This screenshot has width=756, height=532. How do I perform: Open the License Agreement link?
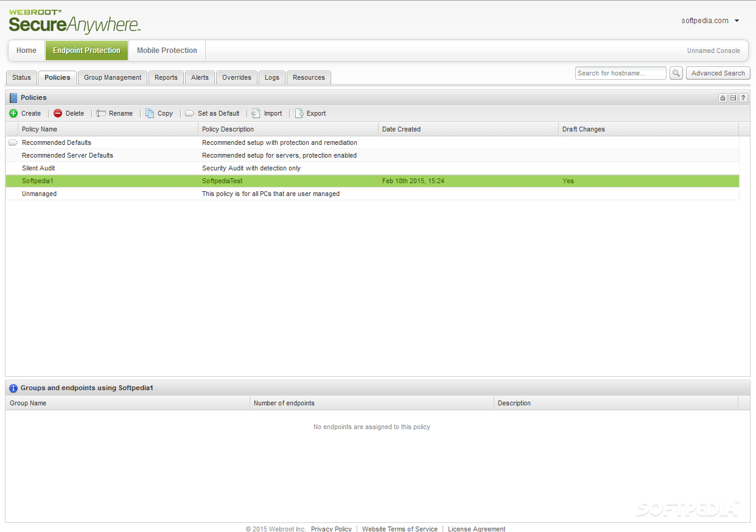[x=477, y=528]
